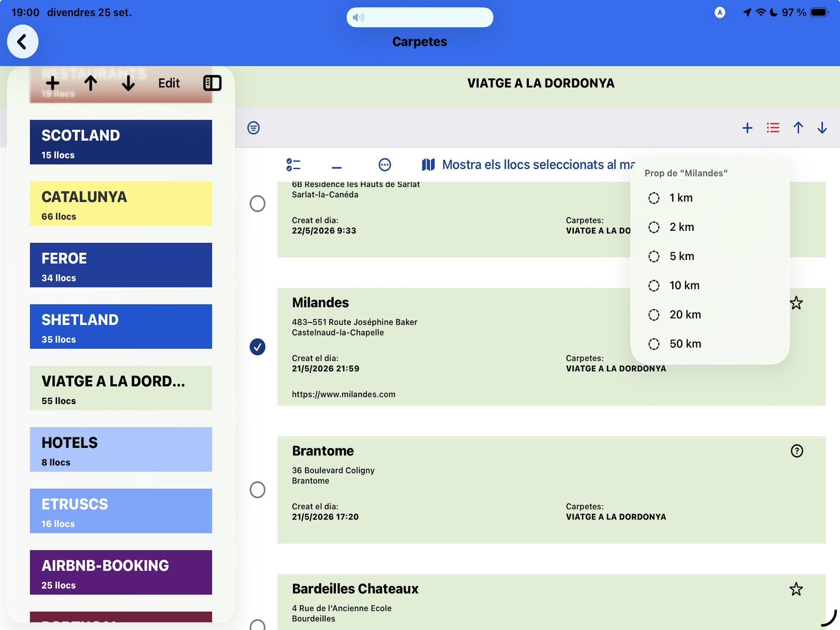Toggle the sidebar layout icon
The width and height of the screenshot is (840, 630).
[212, 83]
